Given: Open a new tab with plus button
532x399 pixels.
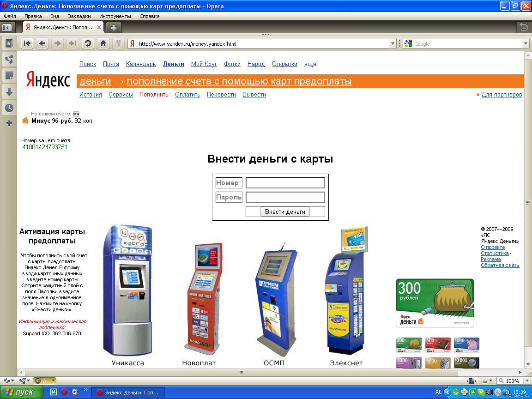Looking at the screenshot, I should tap(114, 28).
